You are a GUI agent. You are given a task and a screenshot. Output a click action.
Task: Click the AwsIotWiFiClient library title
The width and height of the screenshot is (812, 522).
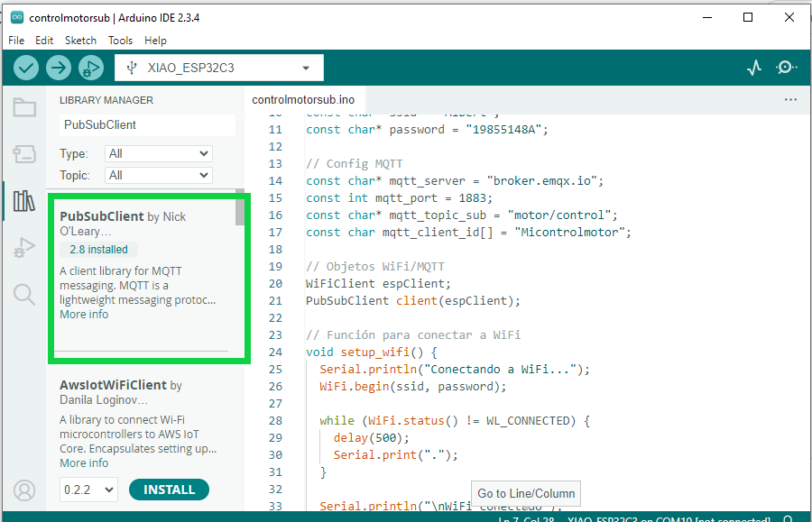point(114,385)
